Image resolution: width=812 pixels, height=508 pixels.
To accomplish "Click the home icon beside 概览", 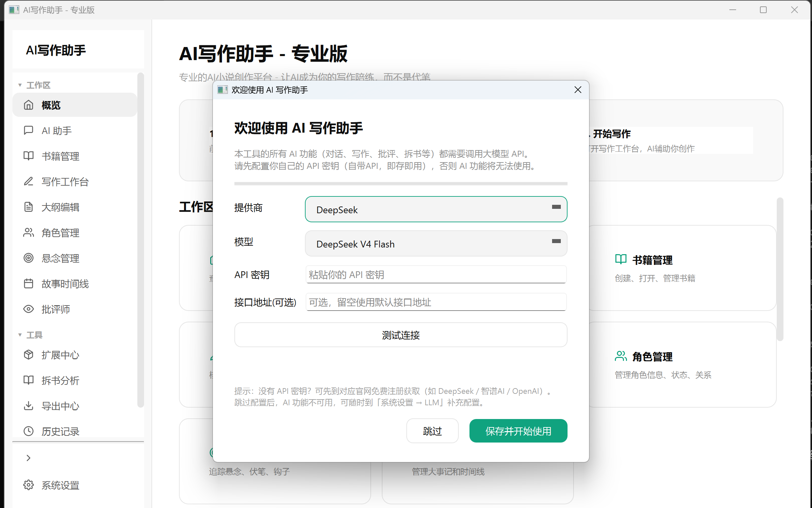I will [x=29, y=105].
